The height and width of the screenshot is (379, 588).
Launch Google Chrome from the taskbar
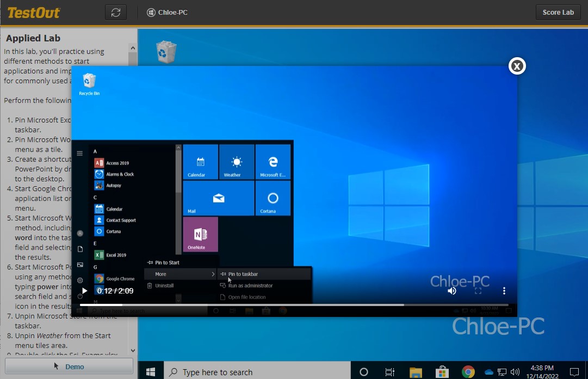click(x=468, y=372)
